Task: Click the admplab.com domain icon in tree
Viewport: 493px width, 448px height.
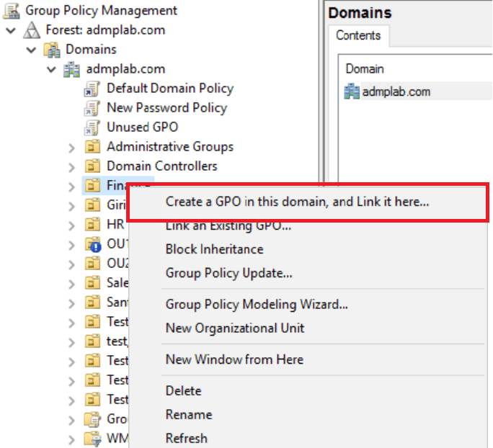Action: 71,69
